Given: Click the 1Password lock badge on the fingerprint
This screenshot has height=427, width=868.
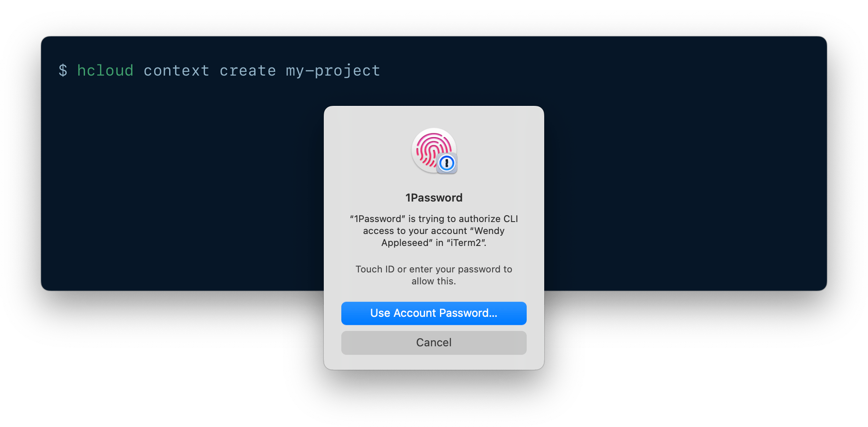Looking at the screenshot, I should [446, 163].
